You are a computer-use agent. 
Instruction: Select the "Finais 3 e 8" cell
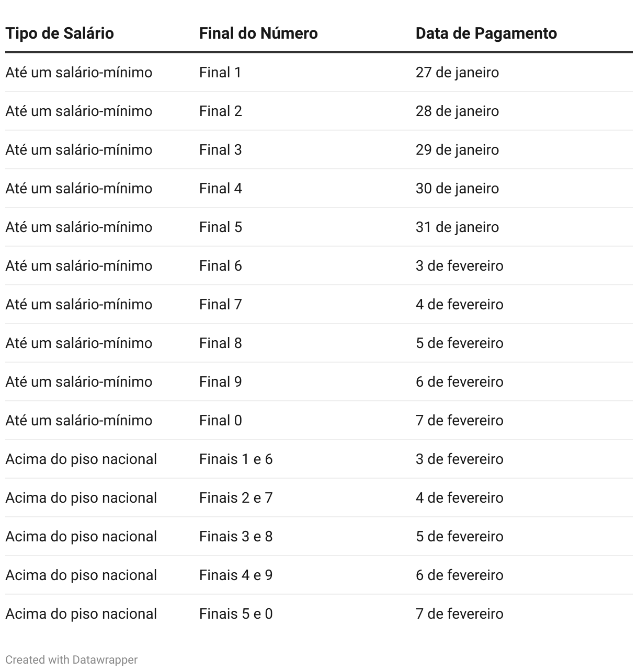(x=236, y=537)
